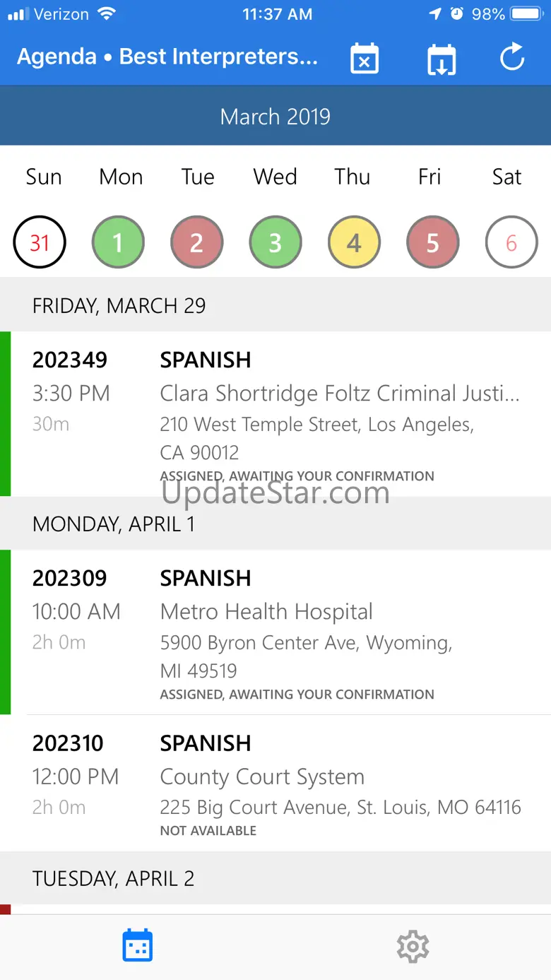
Task: Select Saturday day 6 circle
Action: [511, 243]
